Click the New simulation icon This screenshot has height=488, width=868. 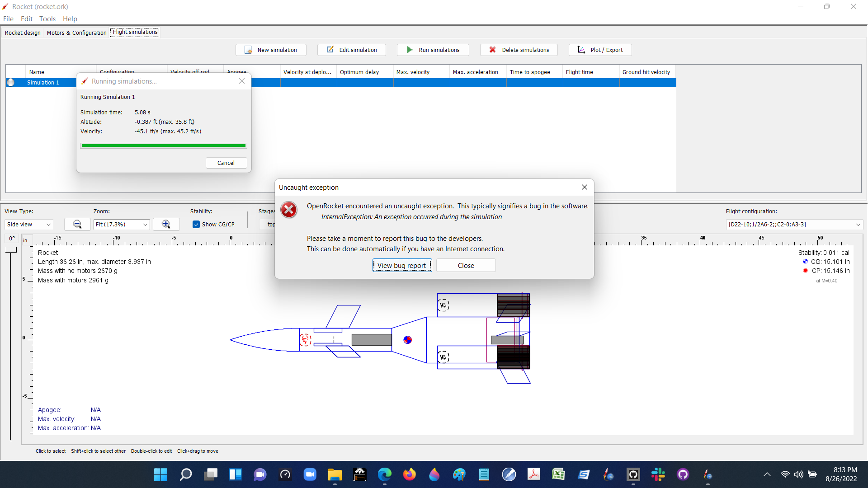(248, 50)
